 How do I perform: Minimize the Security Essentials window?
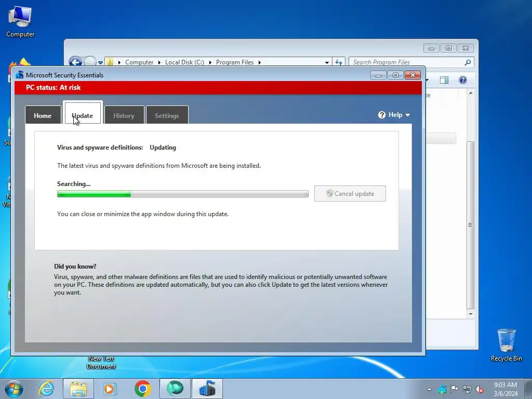coord(378,75)
